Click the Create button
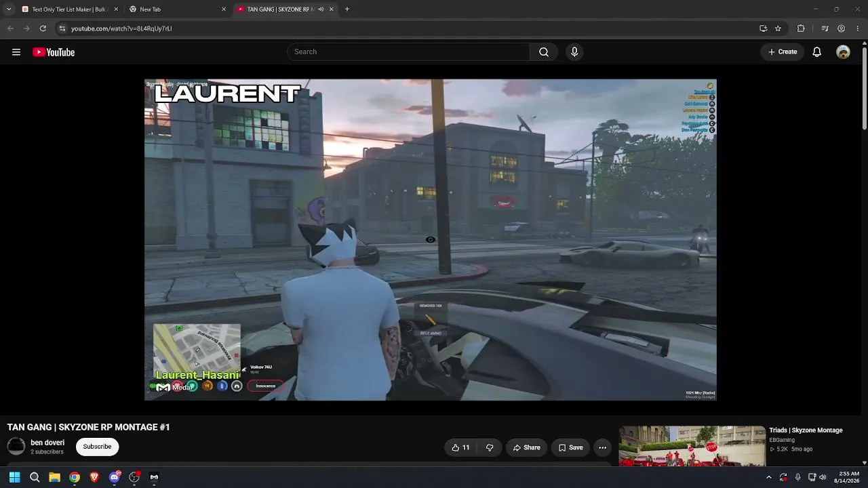Screen dimensions: 868x488 pos(783,52)
